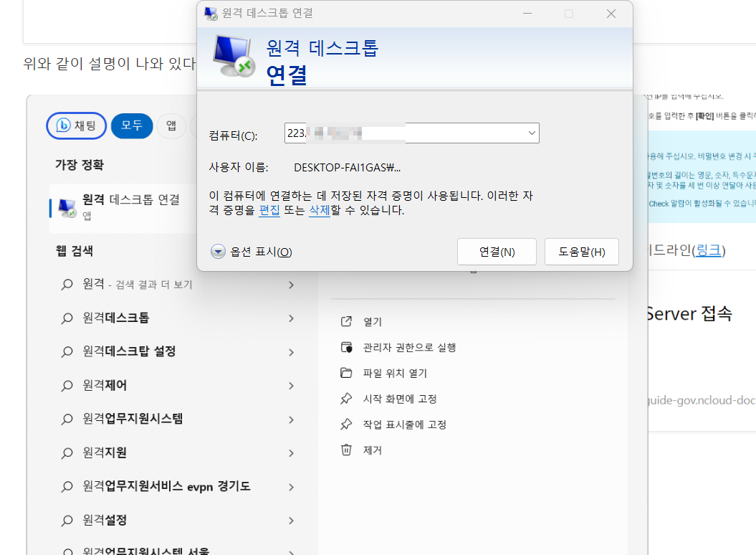Click the 관리자 권한으로 실행 shield icon
This screenshot has width=756, height=555.
coord(346,347)
